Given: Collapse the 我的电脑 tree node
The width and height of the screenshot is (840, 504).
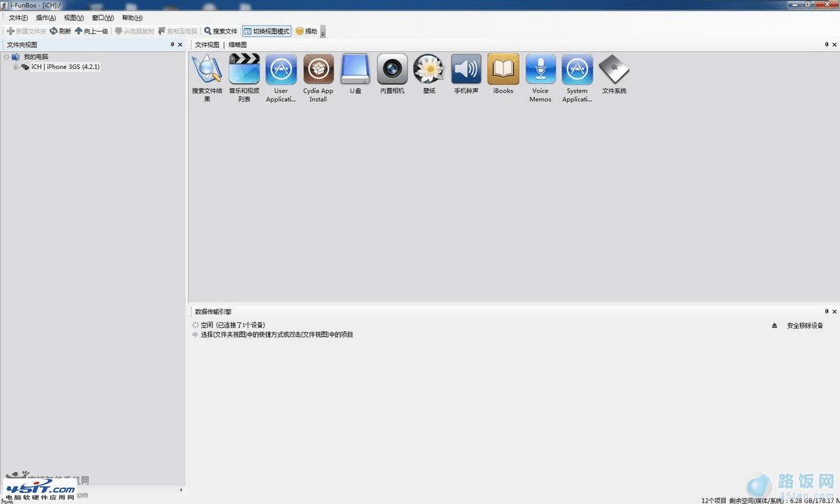Looking at the screenshot, I should click(x=6, y=57).
